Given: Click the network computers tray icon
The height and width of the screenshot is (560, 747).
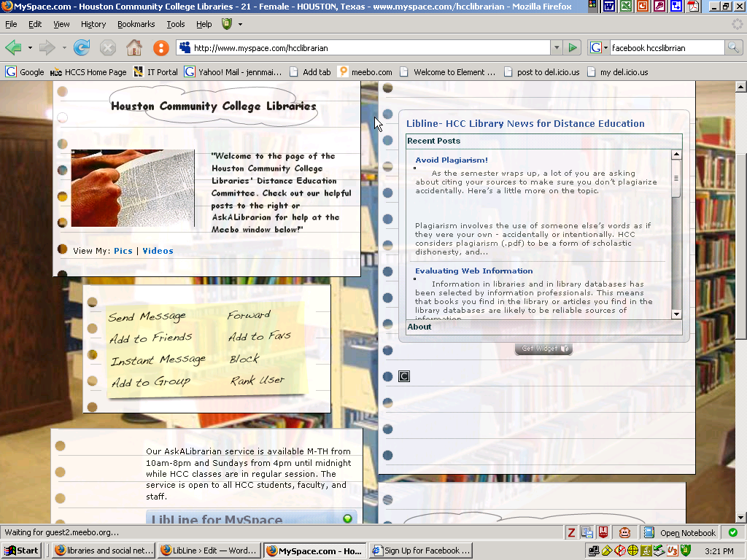Looking at the screenshot, I should [593, 551].
